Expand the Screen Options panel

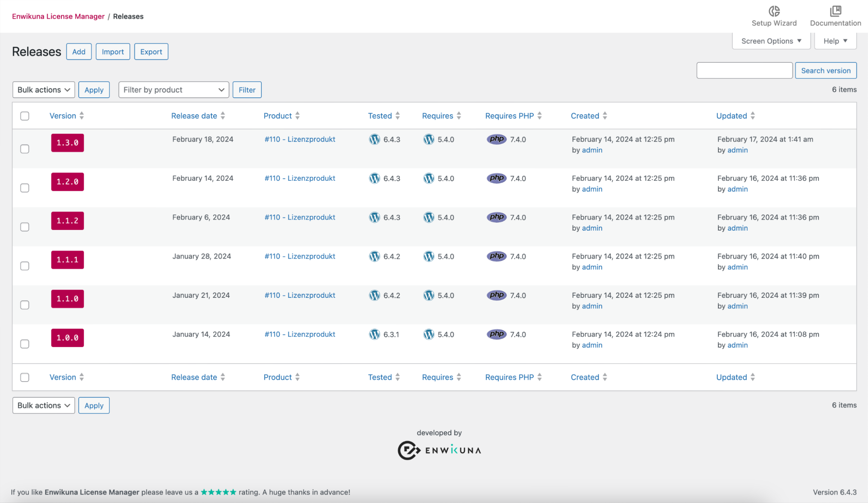(x=771, y=41)
